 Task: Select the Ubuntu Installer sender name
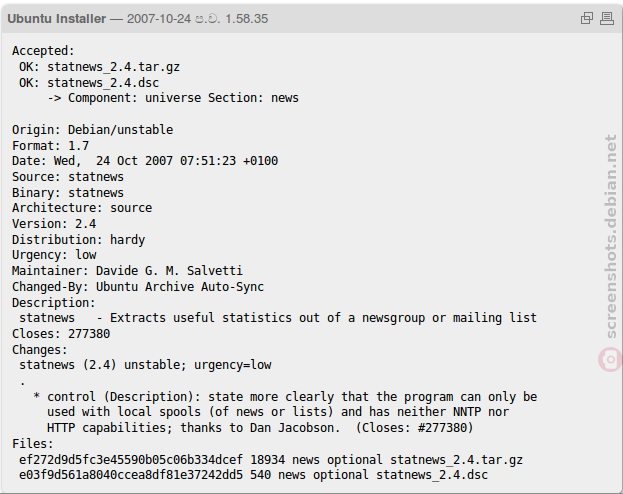coord(57,19)
